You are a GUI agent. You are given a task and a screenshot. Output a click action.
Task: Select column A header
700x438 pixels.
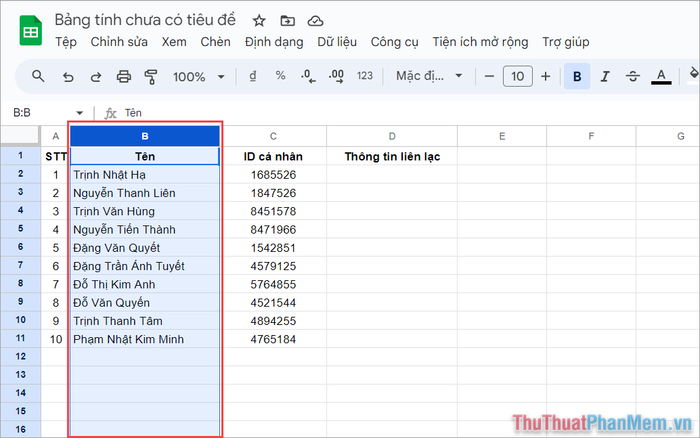tap(55, 136)
